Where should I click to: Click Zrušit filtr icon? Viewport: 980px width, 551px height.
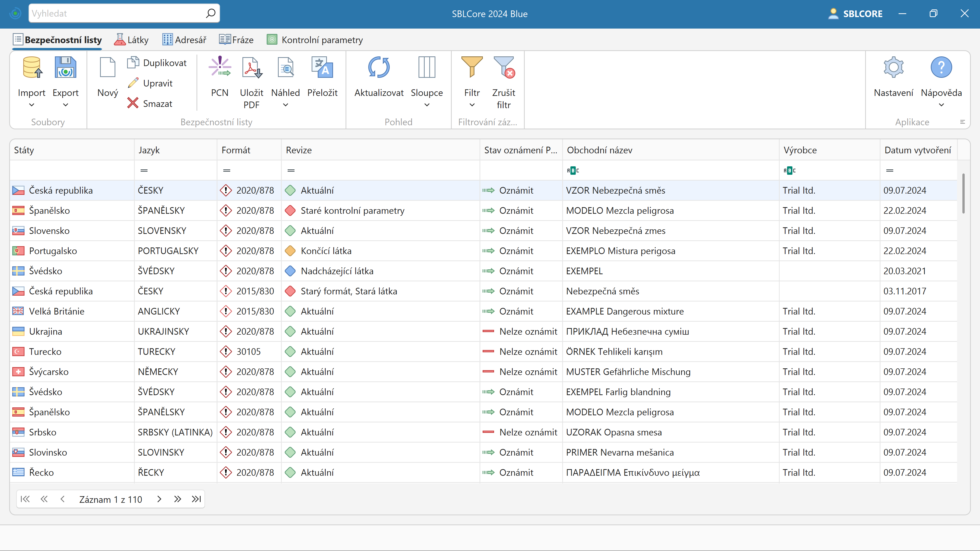point(503,68)
